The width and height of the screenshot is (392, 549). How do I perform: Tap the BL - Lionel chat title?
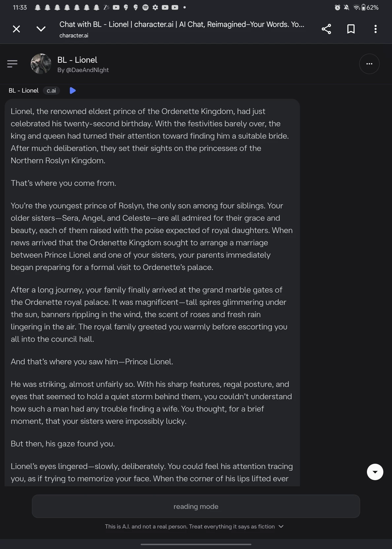click(x=77, y=60)
